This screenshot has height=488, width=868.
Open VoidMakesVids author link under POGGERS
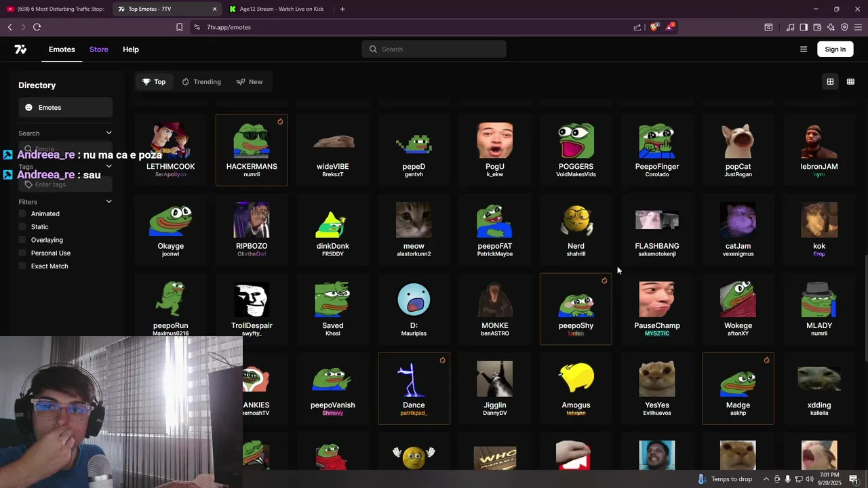[576, 174]
